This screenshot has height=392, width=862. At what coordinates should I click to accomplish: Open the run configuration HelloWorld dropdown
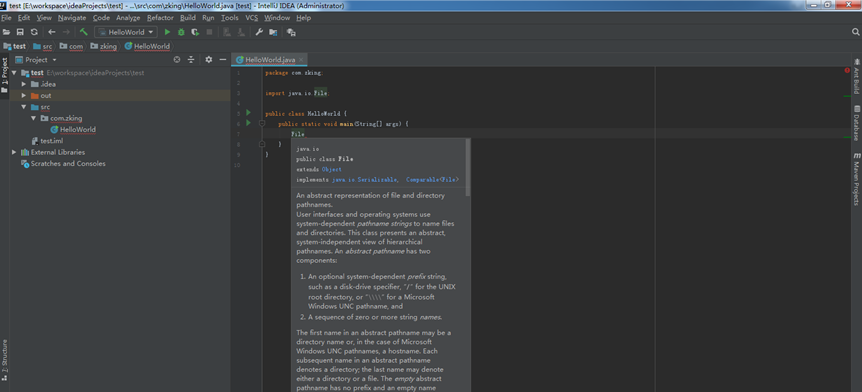tap(126, 32)
